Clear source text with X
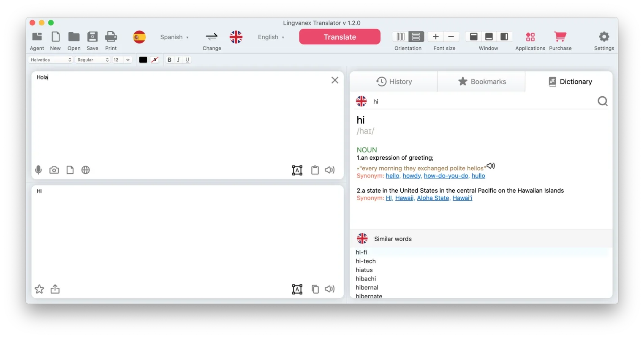The image size is (644, 338). pos(335,80)
